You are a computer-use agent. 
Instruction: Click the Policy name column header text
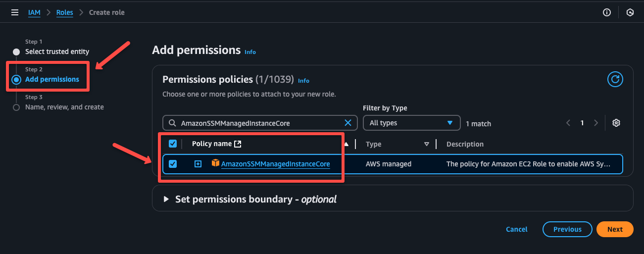click(212, 144)
